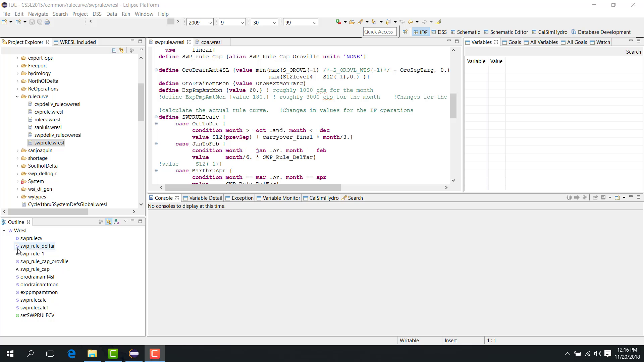Click the Search flashlight toolbar icon
The width and height of the screenshot is (644, 362).
(x=361, y=22)
